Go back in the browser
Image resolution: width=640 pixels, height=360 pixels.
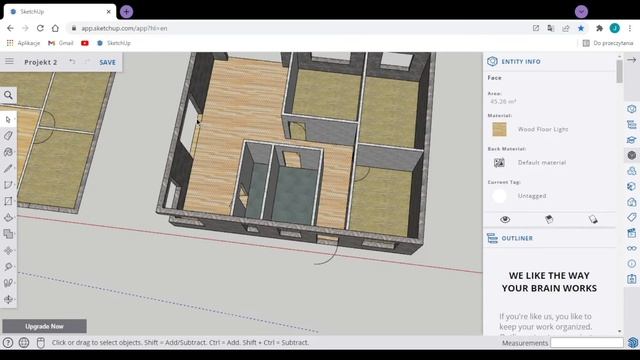click(x=10, y=28)
